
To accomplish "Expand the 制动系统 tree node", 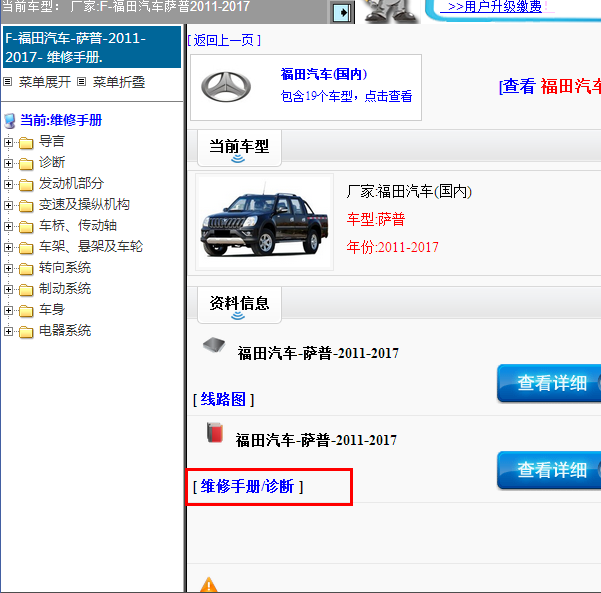I will (x=8, y=289).
